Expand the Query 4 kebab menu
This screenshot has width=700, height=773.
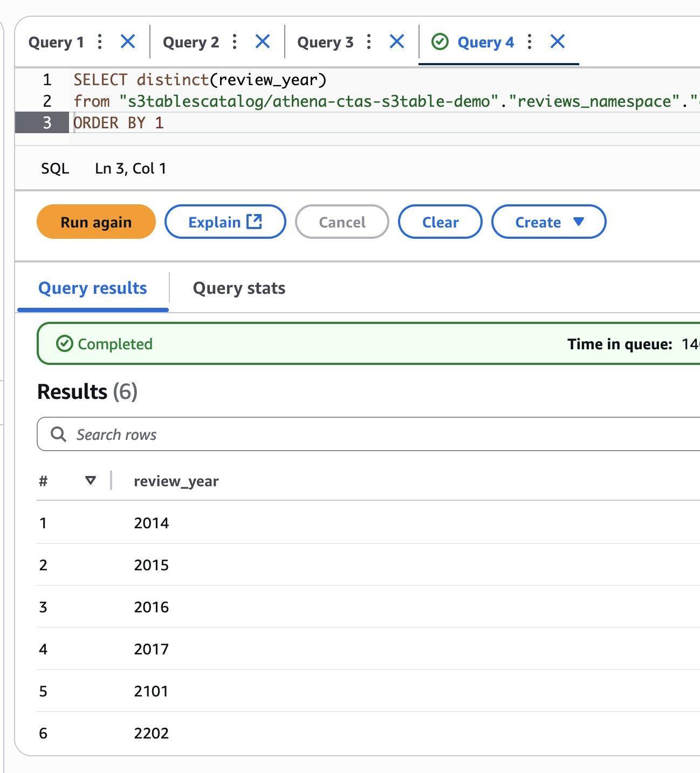(530, 41)
